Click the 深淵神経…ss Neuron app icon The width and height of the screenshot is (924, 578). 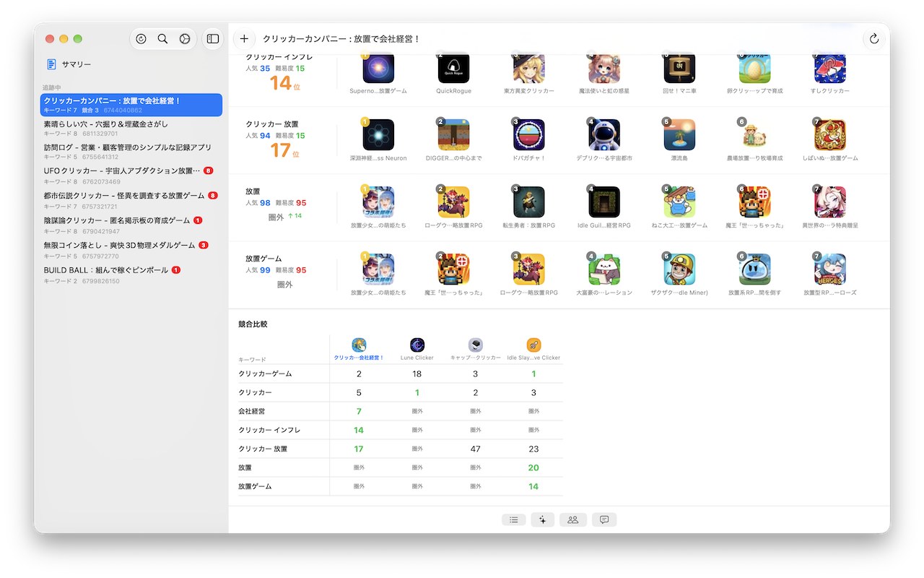pos(378,135)
